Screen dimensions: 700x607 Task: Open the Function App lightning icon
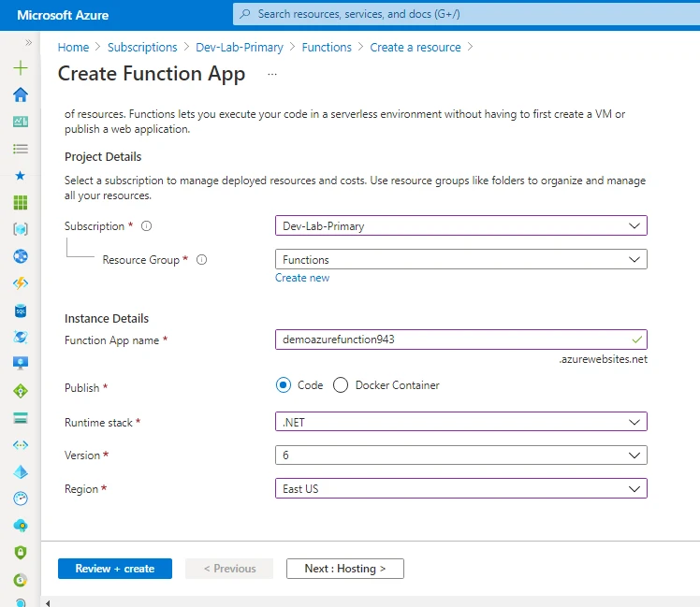21,283
